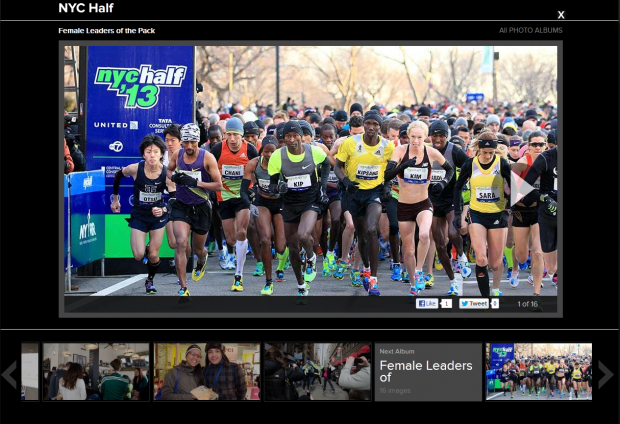The height and width of the screenshot is (424, 620).
Task: Click the NYC Half title
Action: [x=86, y=8]
